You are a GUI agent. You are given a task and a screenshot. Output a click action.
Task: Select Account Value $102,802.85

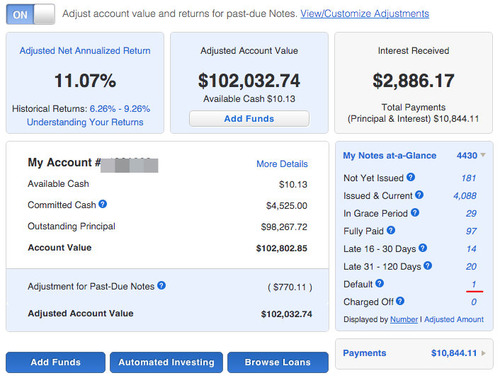pyautogui.click(x=282, y=248)
